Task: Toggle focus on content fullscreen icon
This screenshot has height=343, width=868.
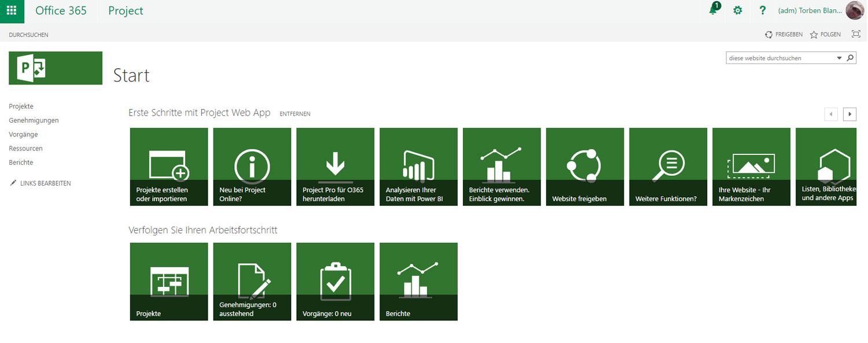Action: (856, 34)
